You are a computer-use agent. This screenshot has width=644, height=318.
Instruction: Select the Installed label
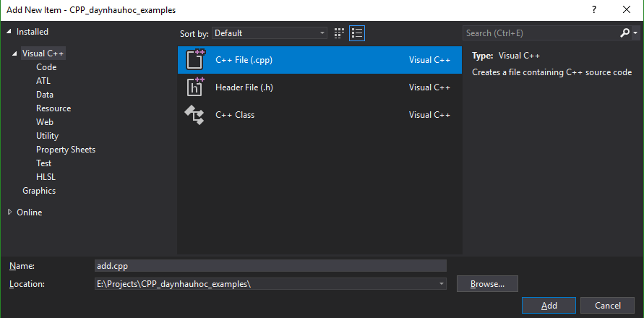coord(33,32)
